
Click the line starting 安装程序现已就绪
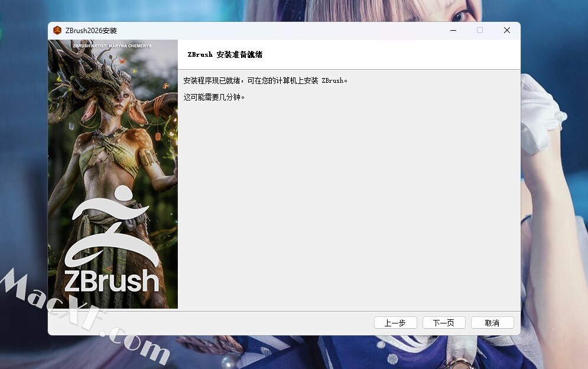[x=265, y=80]
